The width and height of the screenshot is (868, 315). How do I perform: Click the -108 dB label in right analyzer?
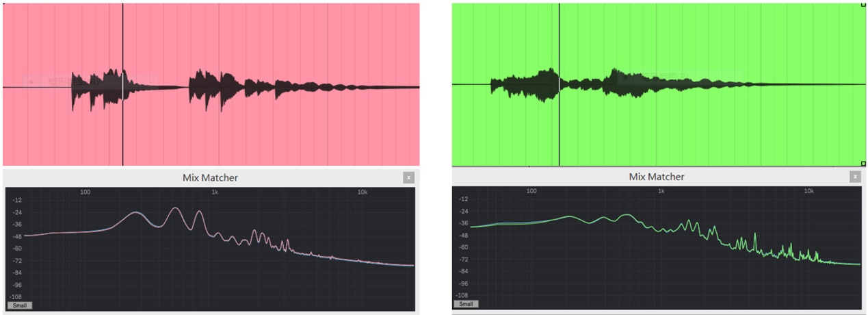(x=464, y=295)
